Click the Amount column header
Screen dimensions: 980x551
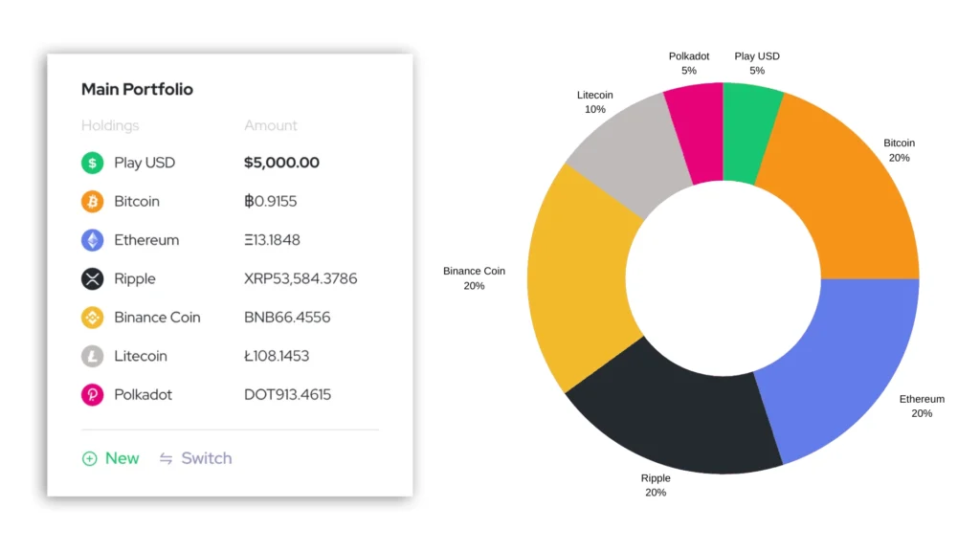click(271, 125)
